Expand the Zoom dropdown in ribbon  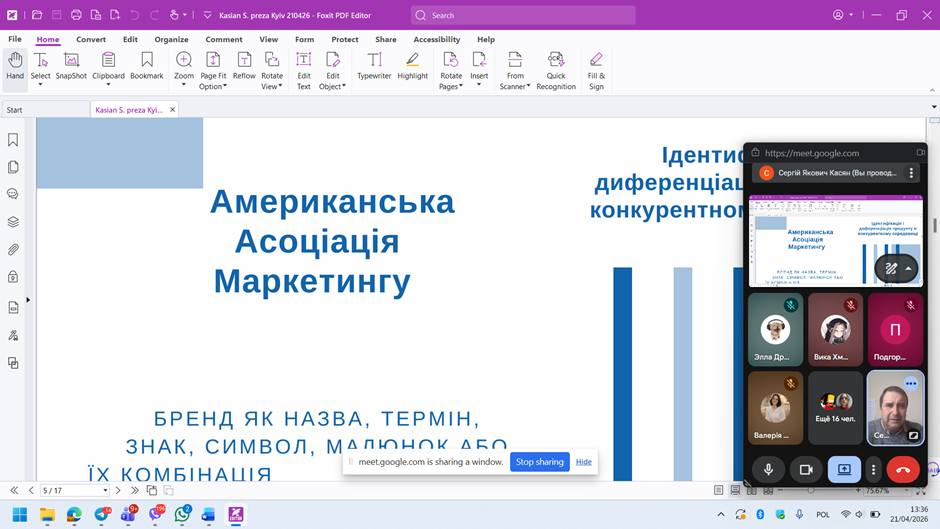point(184,86)
